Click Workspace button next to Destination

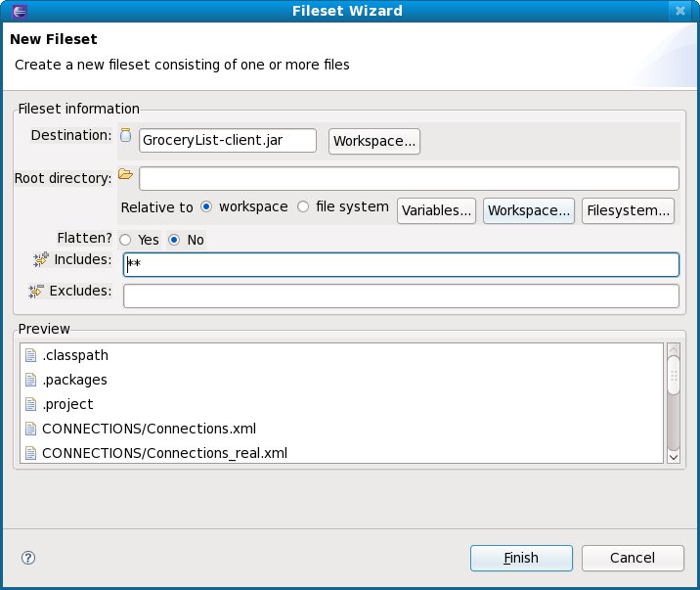(x=375, y=141)
